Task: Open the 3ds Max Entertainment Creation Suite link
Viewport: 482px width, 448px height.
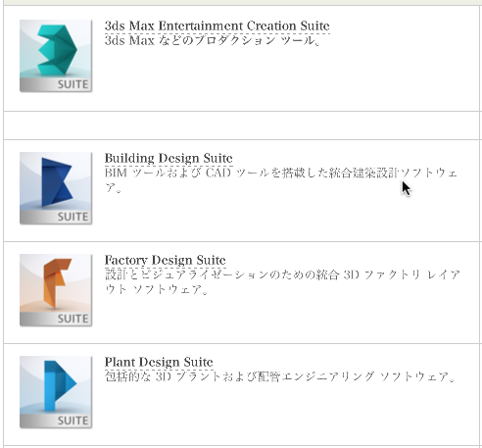Action: (x=217, y=25)
